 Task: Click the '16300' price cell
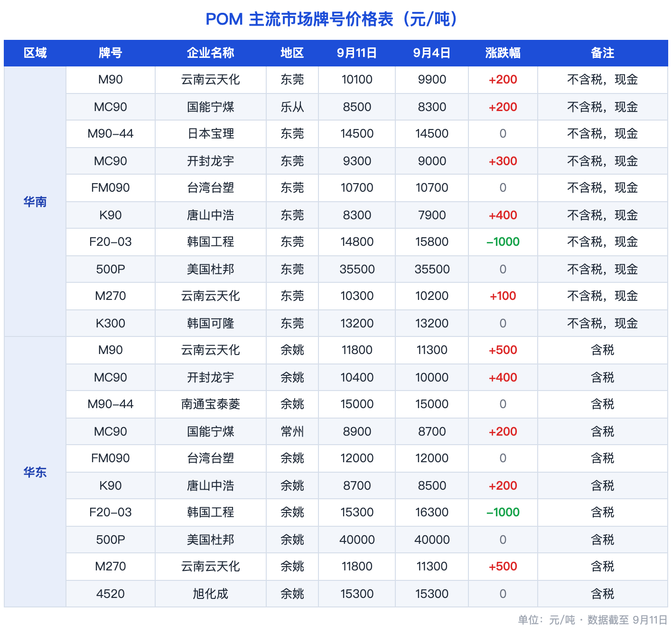[x=432, y=513]
